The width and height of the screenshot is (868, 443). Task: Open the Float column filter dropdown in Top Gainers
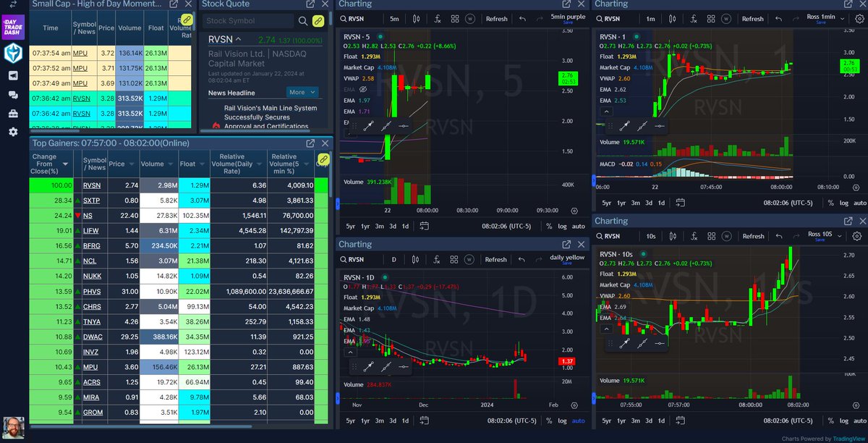click(x=202, y=164)
